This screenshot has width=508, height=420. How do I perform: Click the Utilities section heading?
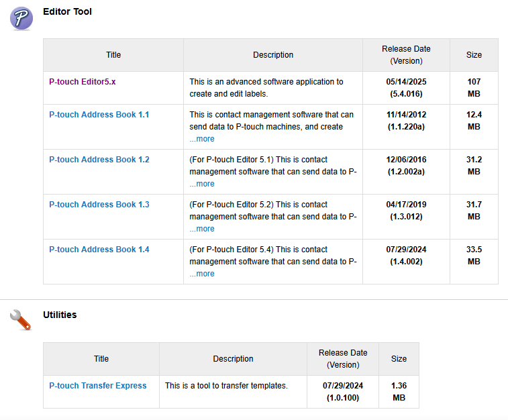pyautogui.click(x=60, y=315)
